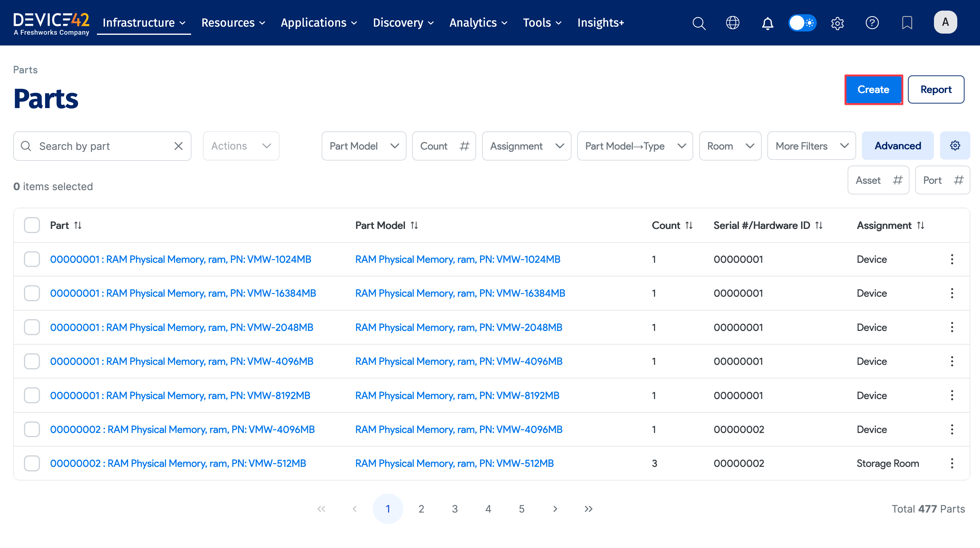Open the Assignment filter dropdown
The image size is (980, 548).
pyautogui.click(x=527, y=146)
